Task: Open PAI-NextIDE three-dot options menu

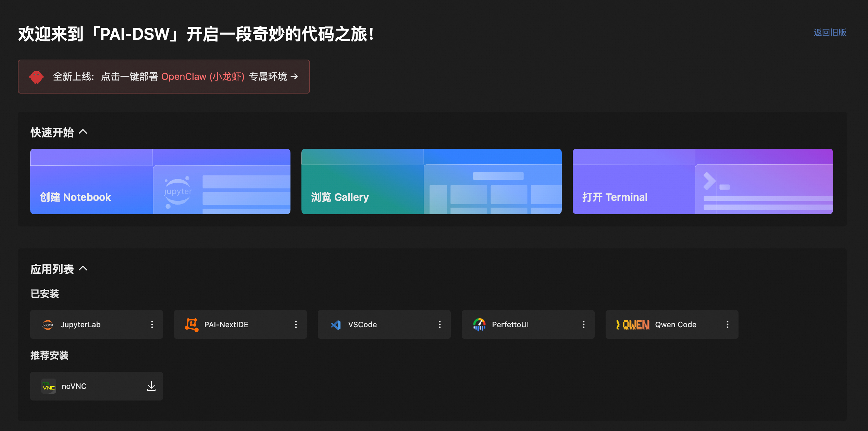Action: tap(296, 324)
